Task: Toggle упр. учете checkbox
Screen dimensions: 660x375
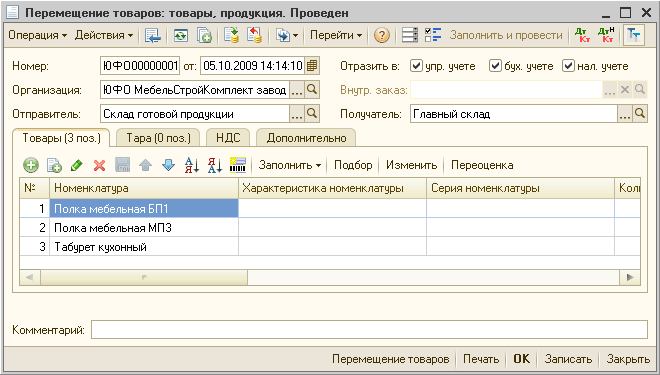Action: pos(416,66)
